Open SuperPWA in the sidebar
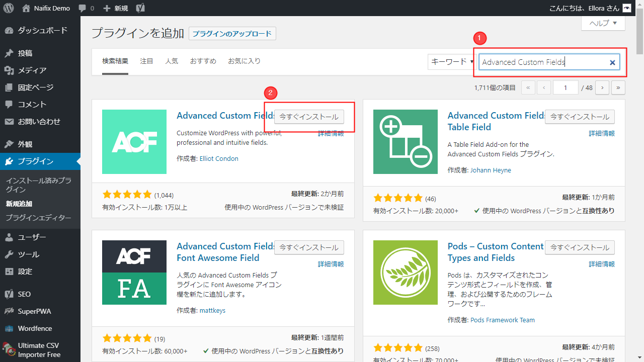The image size is (644, 362). pos(40,311)
